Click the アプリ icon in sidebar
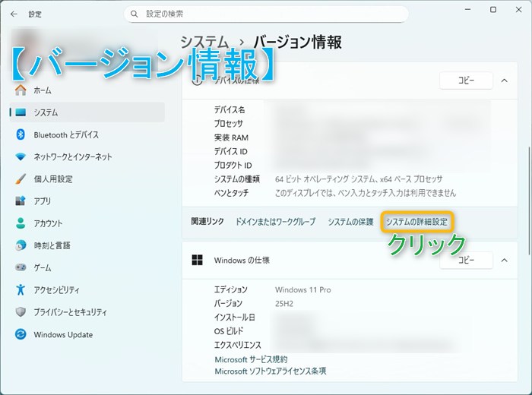The width and height of the screenshot is (532, 395). 21,201
